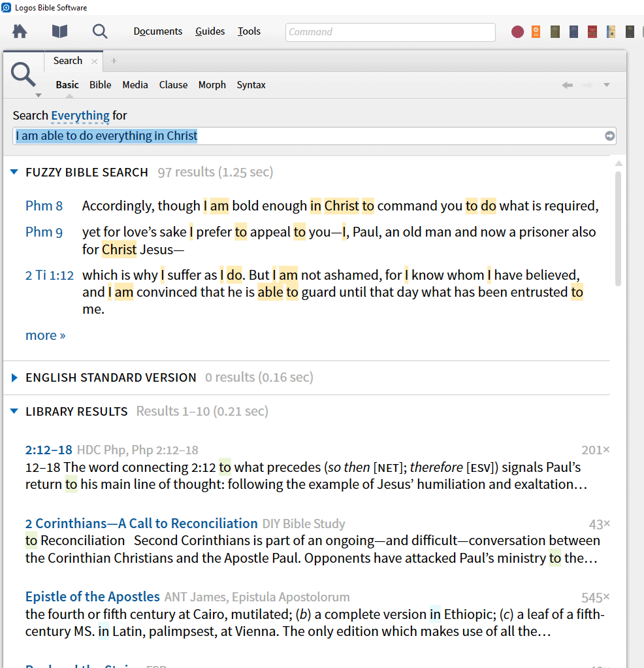Go back with the left arrow
This screenshot has height=668, width=644.
pyautogui.click(x=567, y=85)
